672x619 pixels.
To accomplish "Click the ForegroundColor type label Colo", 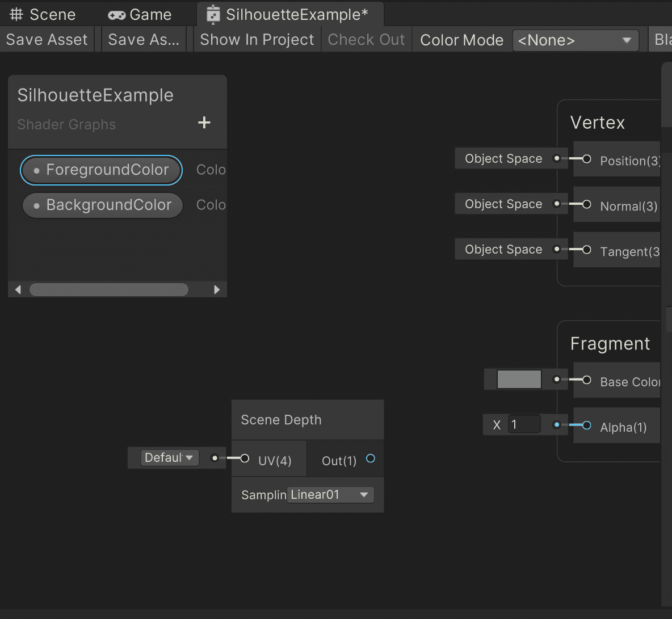I will (x=211, y=170).
